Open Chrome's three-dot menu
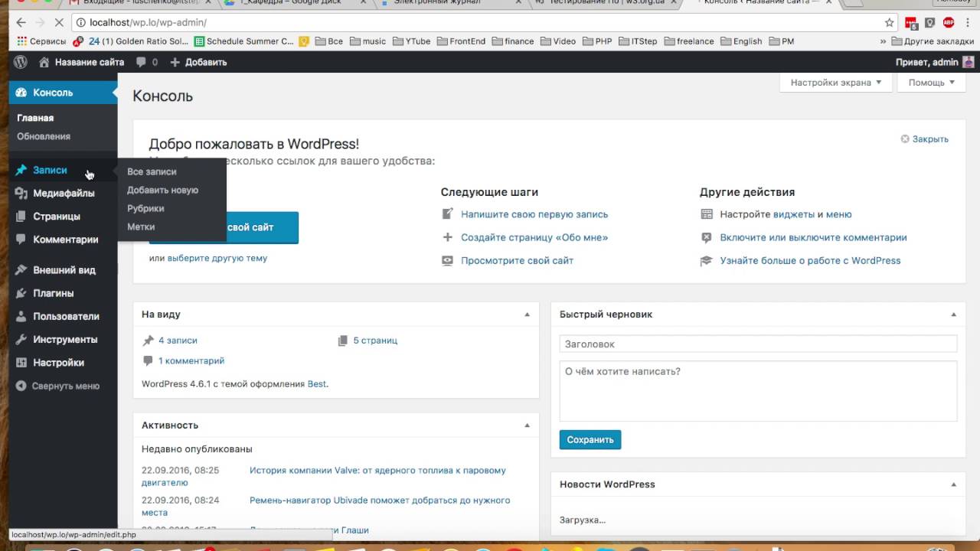The image size is (980, 551). point(968,22)
